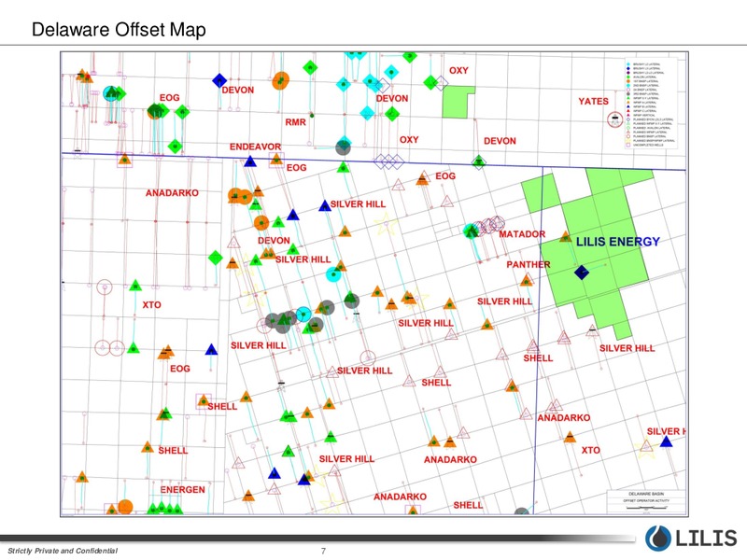The height and width of the screenshot is (560, 747).
Task: Select the PANTHER operator label
Action: click(x=529, y=265)
